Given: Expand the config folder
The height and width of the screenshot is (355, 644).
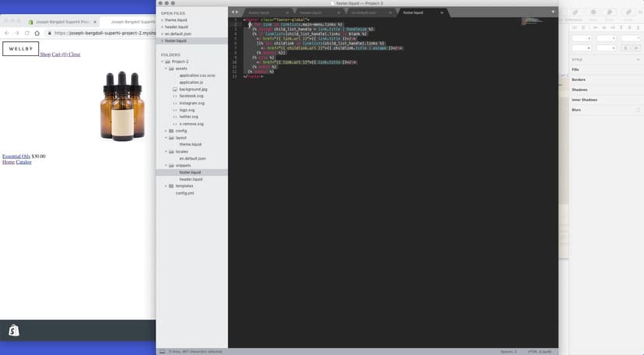Looking at the screenshot, I should click(166, 131).
